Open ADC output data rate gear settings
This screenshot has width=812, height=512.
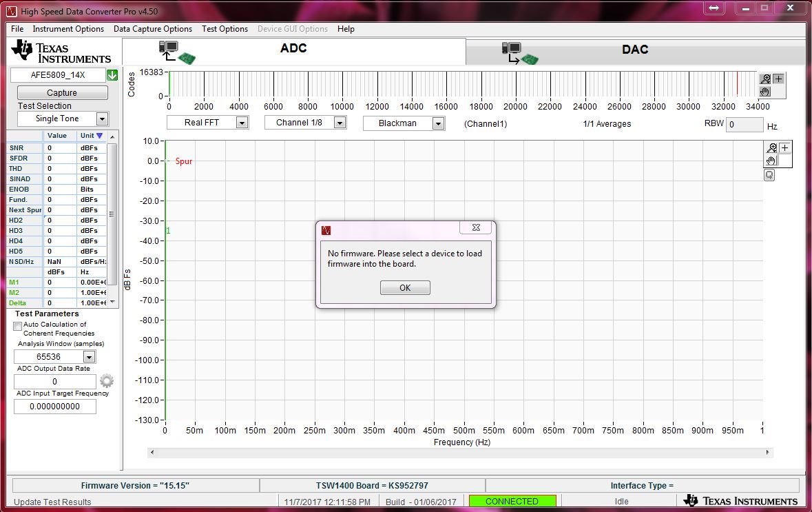pos(107,381)
